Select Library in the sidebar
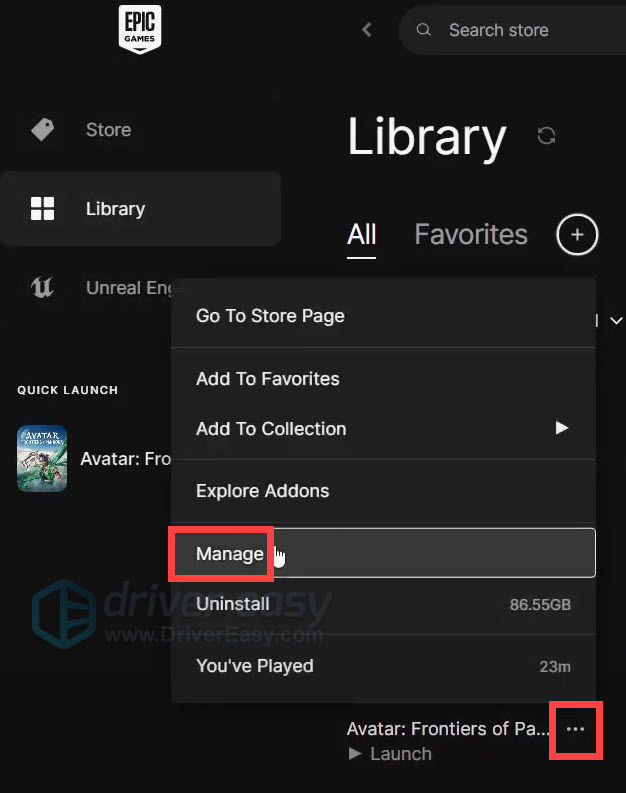 tap(141, 208)
